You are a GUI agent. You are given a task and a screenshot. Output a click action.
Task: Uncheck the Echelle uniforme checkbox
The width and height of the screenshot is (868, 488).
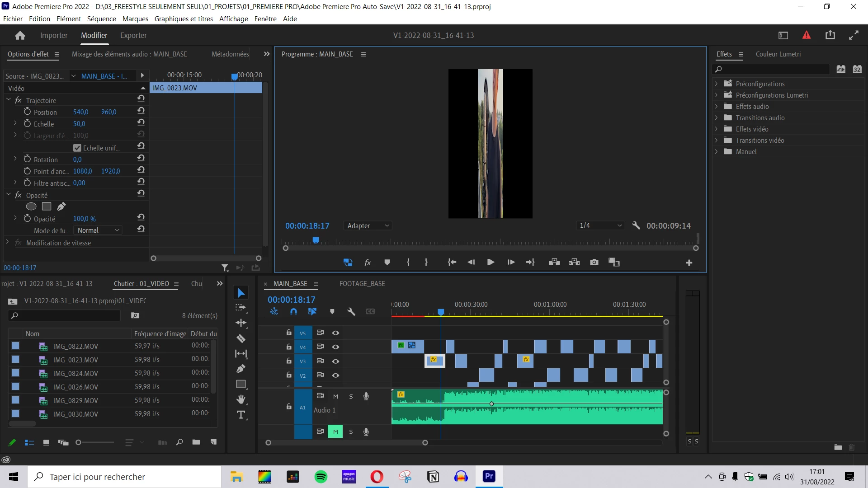click(x=77, y=148)
